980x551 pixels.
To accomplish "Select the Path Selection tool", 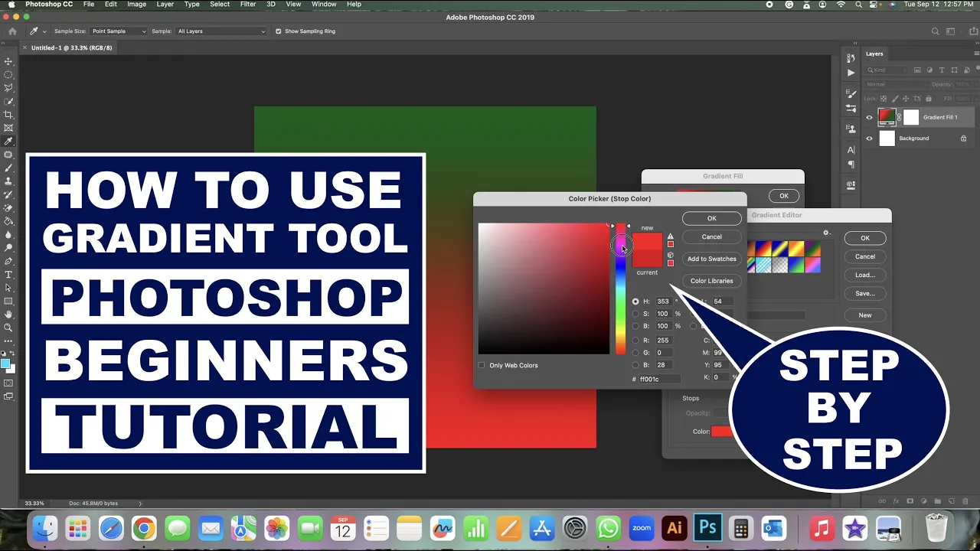I will (x=8, y=288).
